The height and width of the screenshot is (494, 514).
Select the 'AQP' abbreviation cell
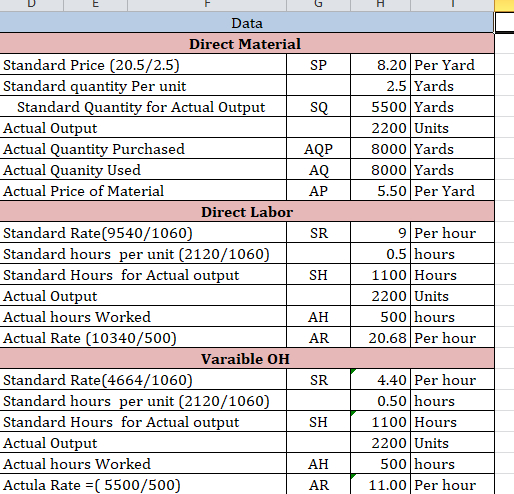[x=318, y=149]
